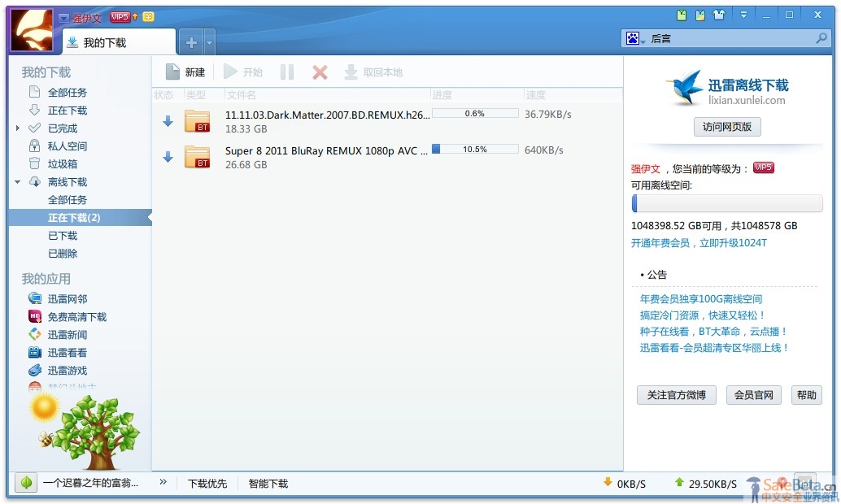Click the 访问网页版 button

[726, 126]
